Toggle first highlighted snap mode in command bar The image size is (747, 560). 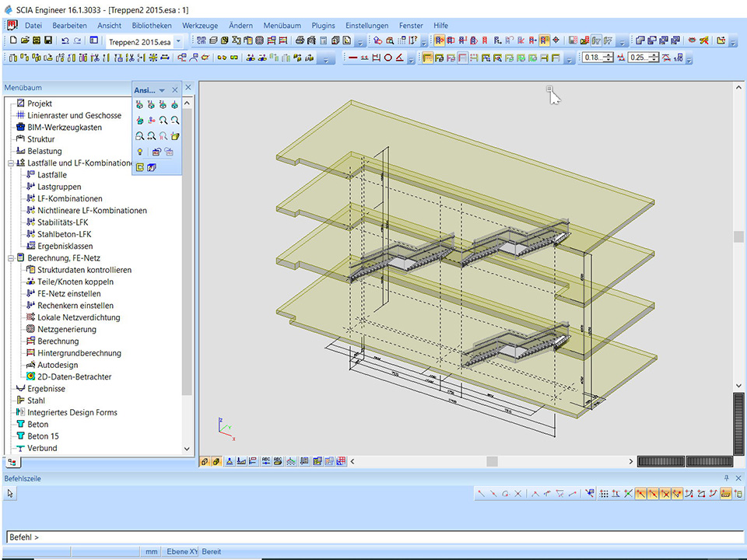click(640, 493)
